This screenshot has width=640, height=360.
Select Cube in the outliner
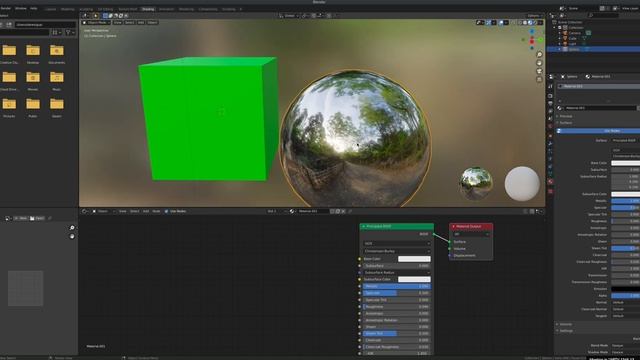tap(573, 38)
